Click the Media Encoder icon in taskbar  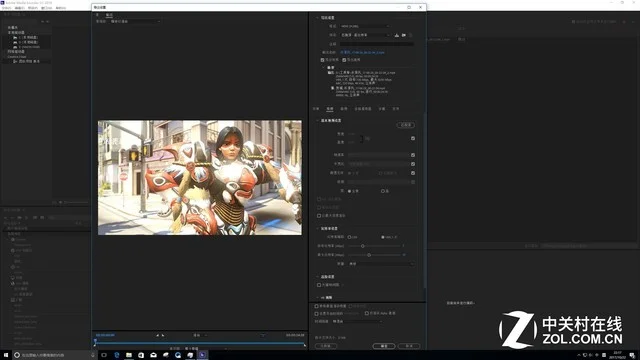(x=202, y=355)
